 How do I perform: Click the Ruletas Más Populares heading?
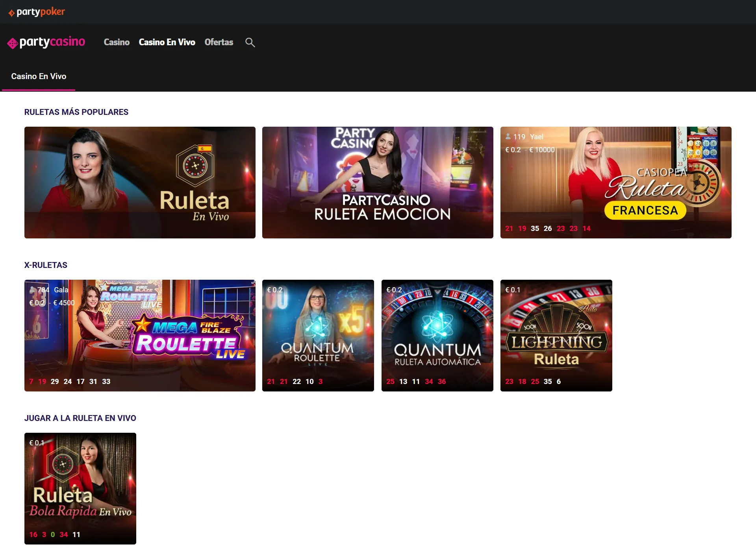coord(76,112)
